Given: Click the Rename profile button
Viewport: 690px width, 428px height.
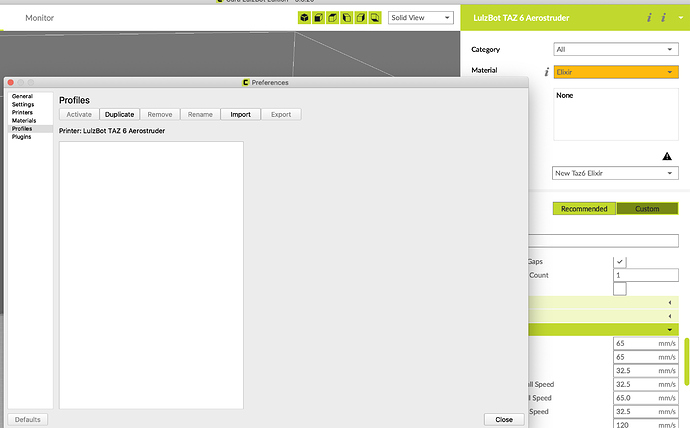Looking at the screenshot, I should 200,114.
